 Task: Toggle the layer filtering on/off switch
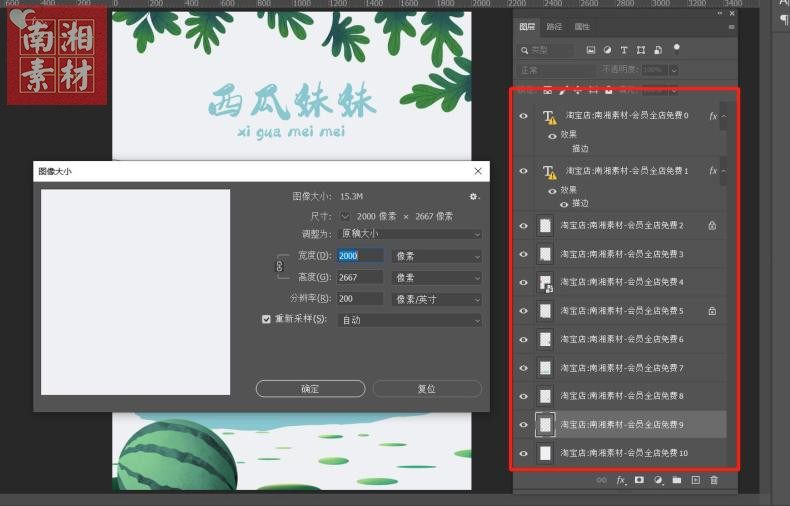coord(677,48)
